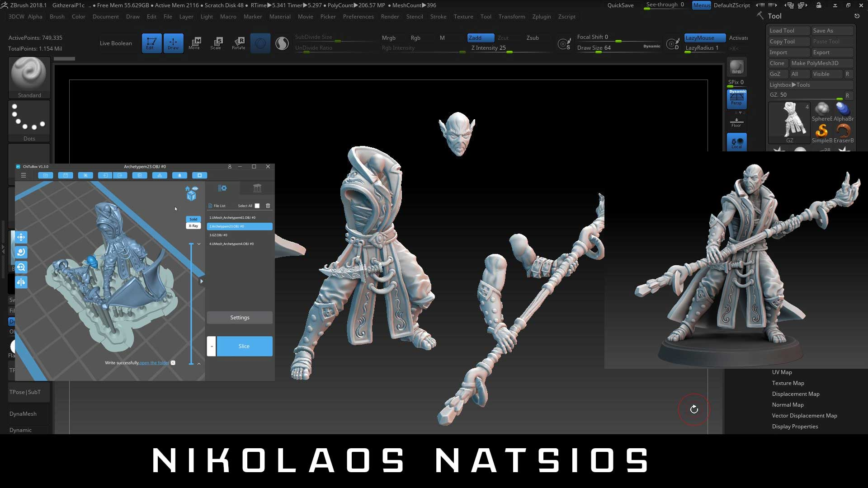
Task: Expand the Displacement Map section
Action: coord(795,394)
